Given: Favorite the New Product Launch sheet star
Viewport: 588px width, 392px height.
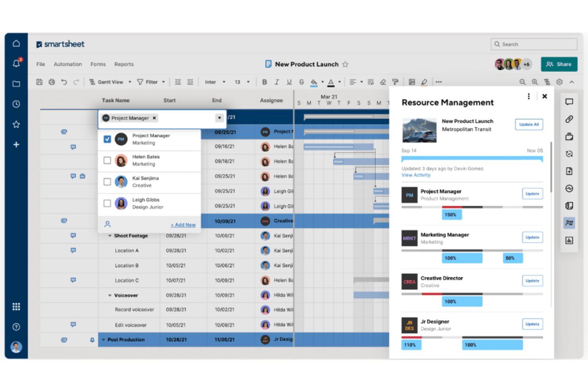Looking at the screenshot, I should [345, 64].
